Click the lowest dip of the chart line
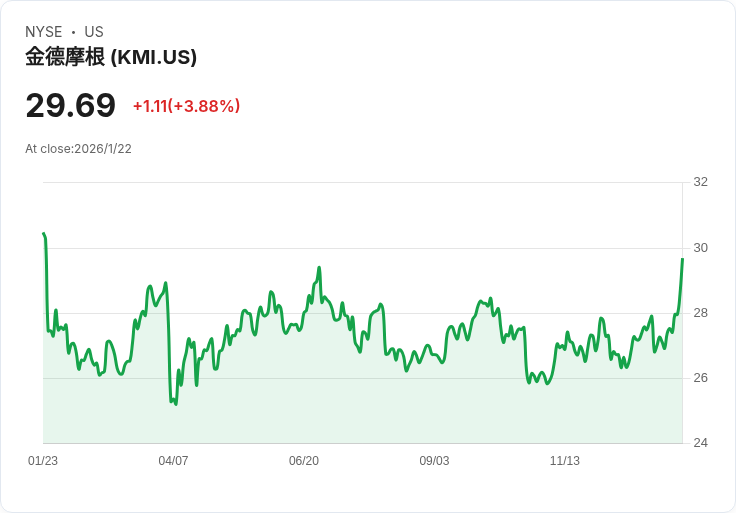This screenshot has width=736, height=513. click(175, 404)
